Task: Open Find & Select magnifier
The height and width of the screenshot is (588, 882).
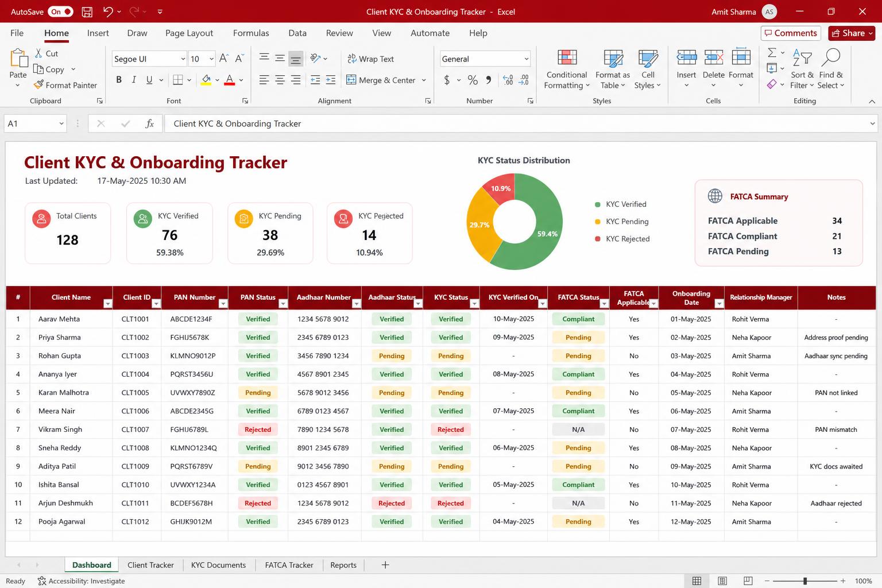Action: click(x=831, y=69)
